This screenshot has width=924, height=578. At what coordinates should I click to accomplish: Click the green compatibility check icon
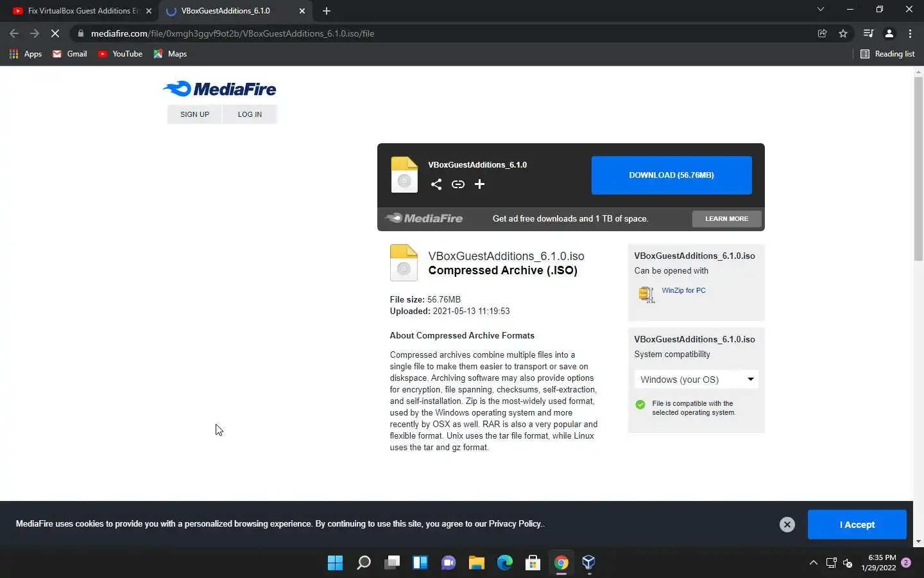640,405
